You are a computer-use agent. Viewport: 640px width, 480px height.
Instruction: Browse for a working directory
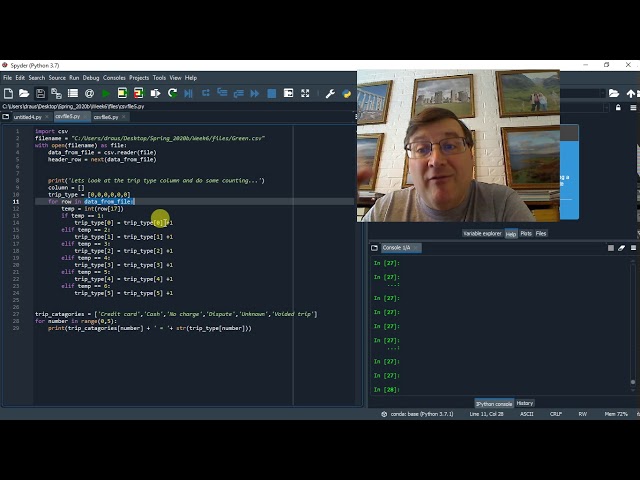point(613,93)
